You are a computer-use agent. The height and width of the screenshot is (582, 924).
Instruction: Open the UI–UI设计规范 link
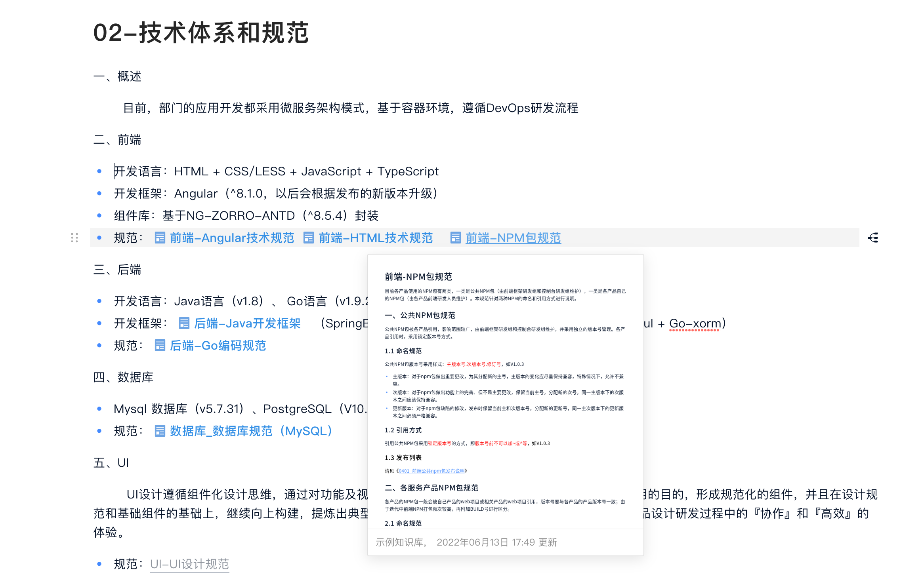189,564
